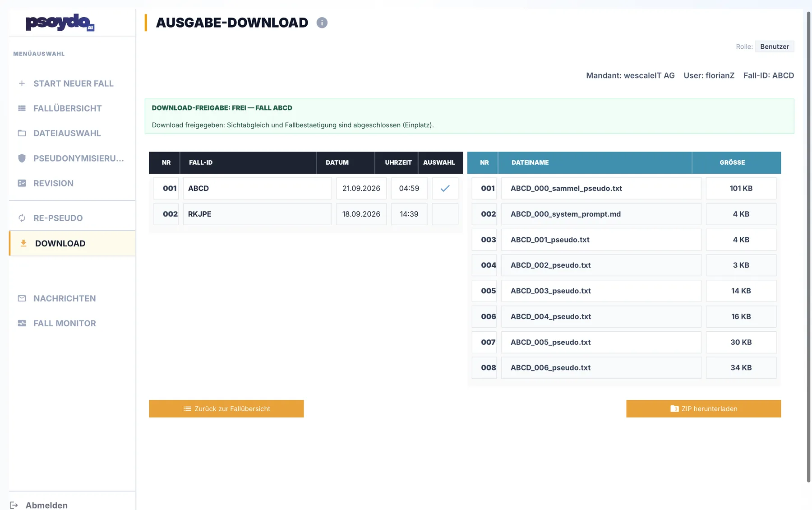The width and height of the screenshot is (812, 510).
Task: Open Start neuer Fall menu item
Action: (72, 83)
